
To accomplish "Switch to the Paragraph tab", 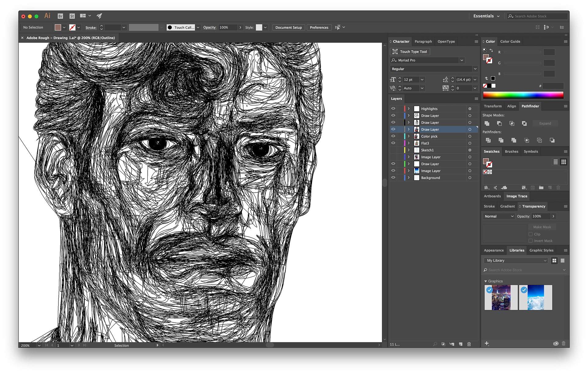I will [423, 41].
